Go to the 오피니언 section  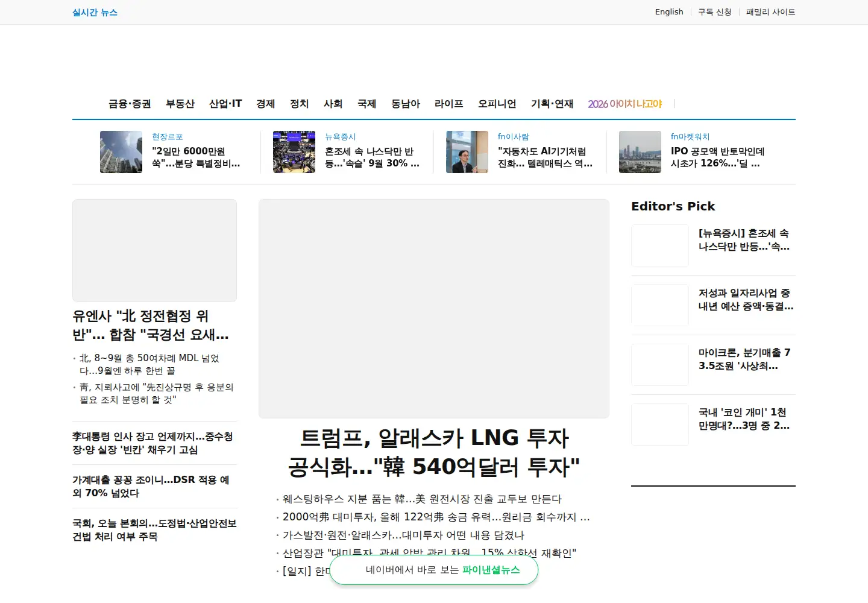point(497,104)
